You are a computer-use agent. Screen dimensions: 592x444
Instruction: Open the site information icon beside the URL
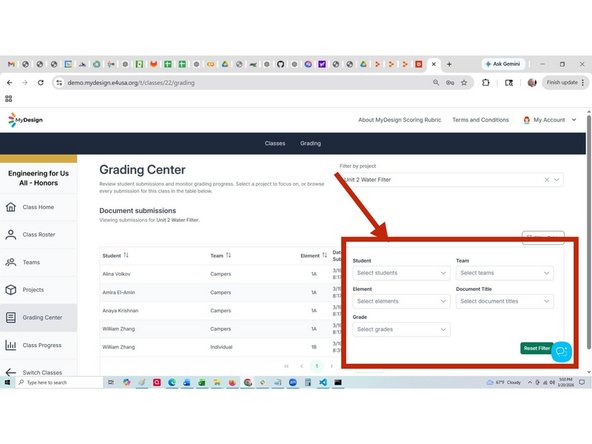[x=59, y=83]
